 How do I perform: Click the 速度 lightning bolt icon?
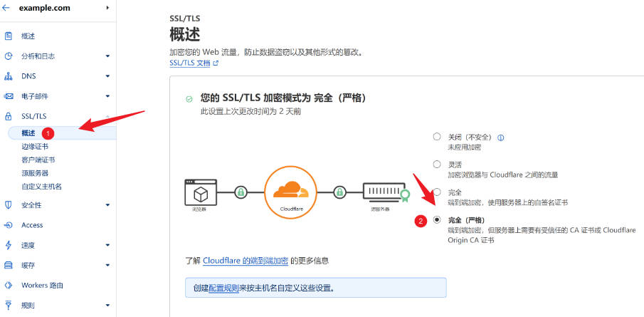pos(8,245)
